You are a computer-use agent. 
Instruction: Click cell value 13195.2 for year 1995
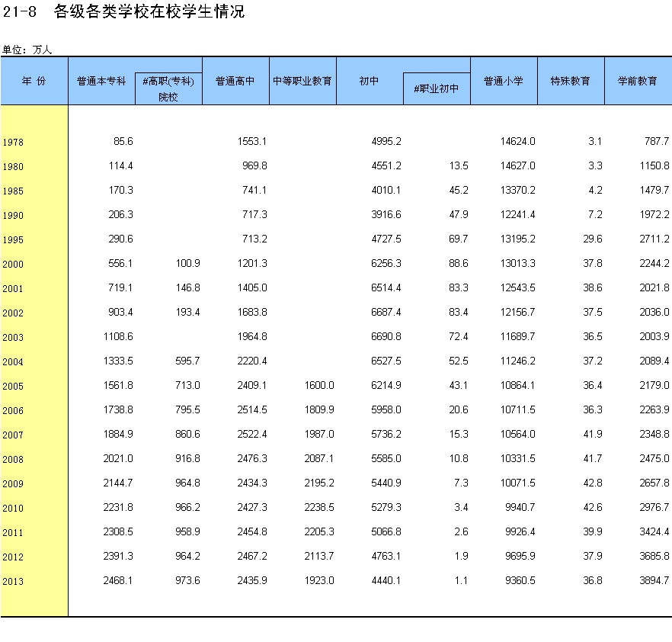click(518, 239)
